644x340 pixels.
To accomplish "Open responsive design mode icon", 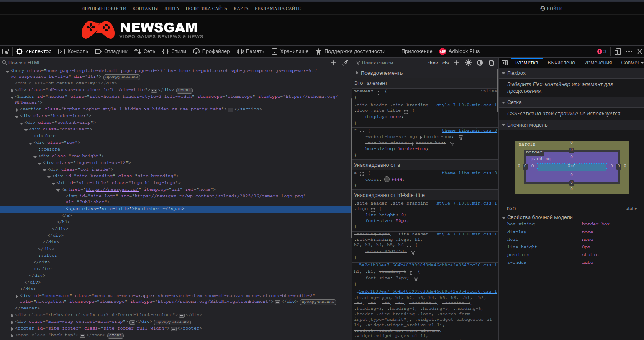I will point(617,51).
